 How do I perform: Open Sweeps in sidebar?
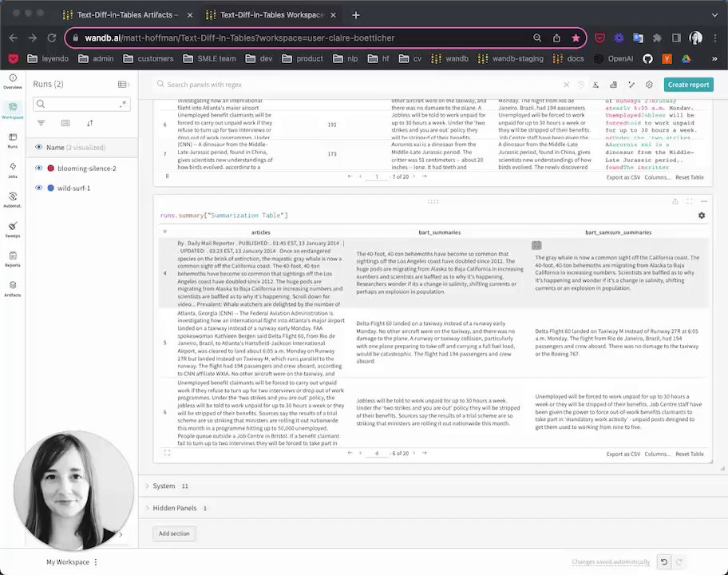pos(13,229)
